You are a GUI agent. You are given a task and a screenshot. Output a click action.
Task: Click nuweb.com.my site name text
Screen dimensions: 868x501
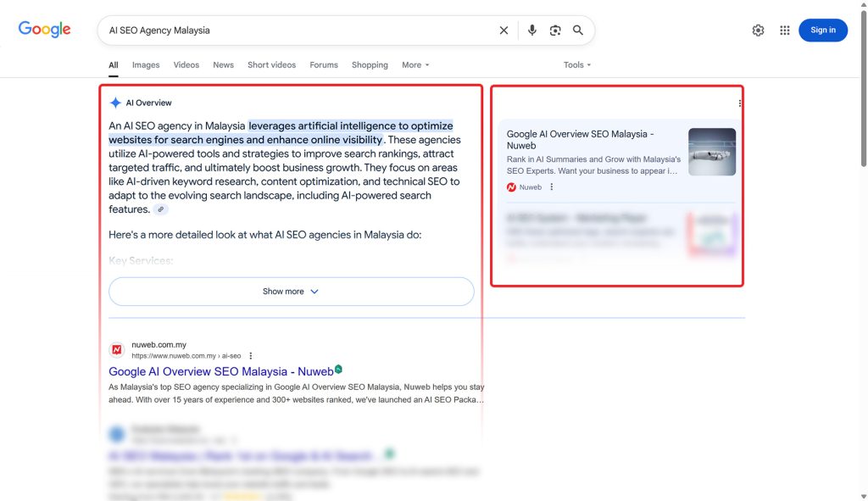pos(159,344)
